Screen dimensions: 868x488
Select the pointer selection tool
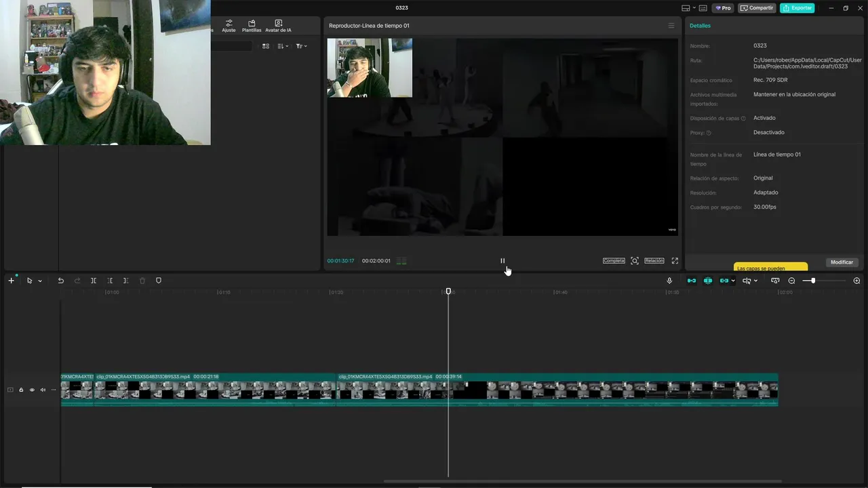coord(29,281)
